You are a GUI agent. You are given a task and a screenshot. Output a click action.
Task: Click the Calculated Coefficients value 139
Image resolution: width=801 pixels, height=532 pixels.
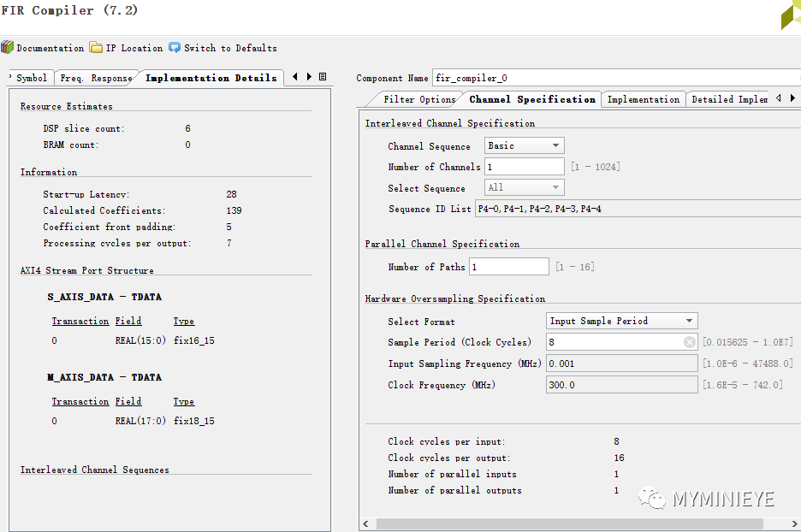234,210
